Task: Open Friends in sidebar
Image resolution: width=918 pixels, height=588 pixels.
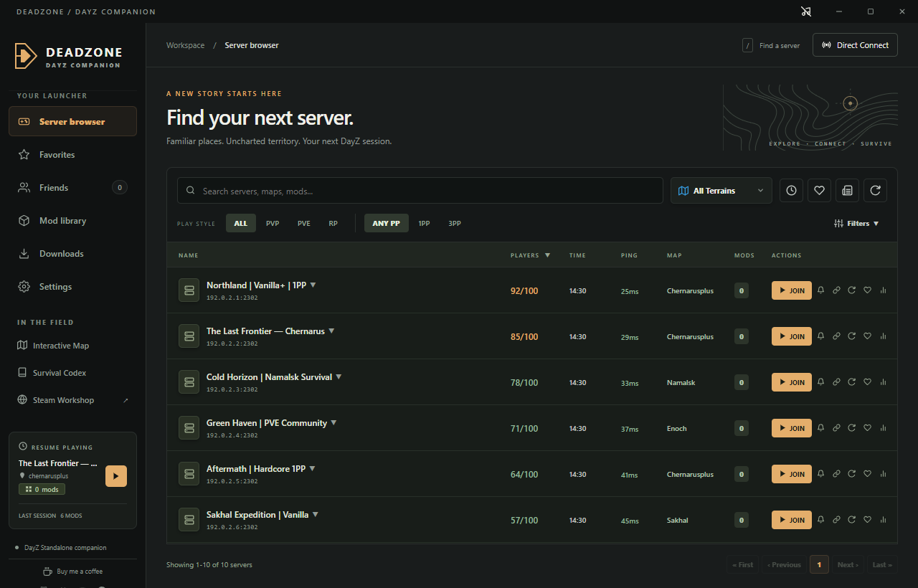Action: [72, 187]
